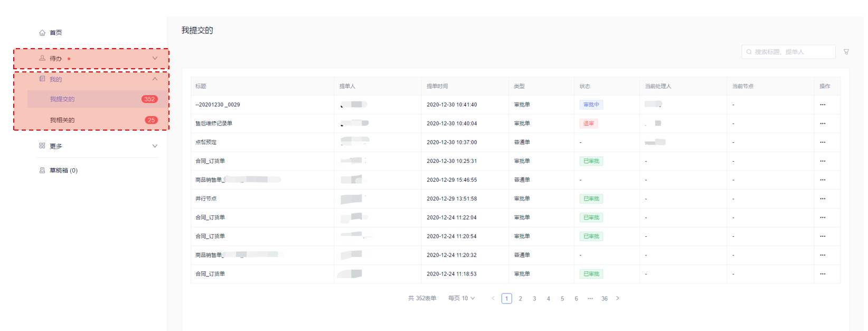Open row actions for entry at 2020-12-29 15:46:55

tap(823, 180)
